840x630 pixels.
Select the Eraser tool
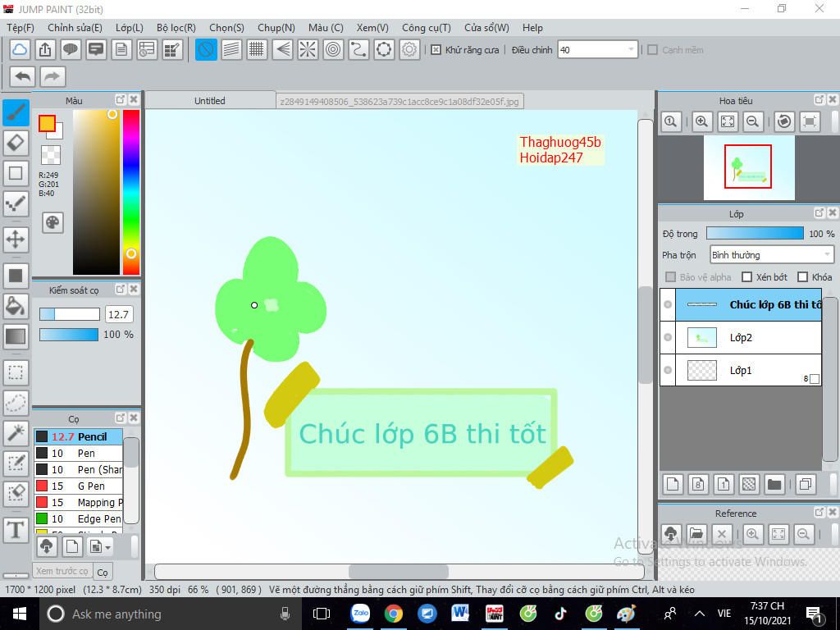[16, 143]
